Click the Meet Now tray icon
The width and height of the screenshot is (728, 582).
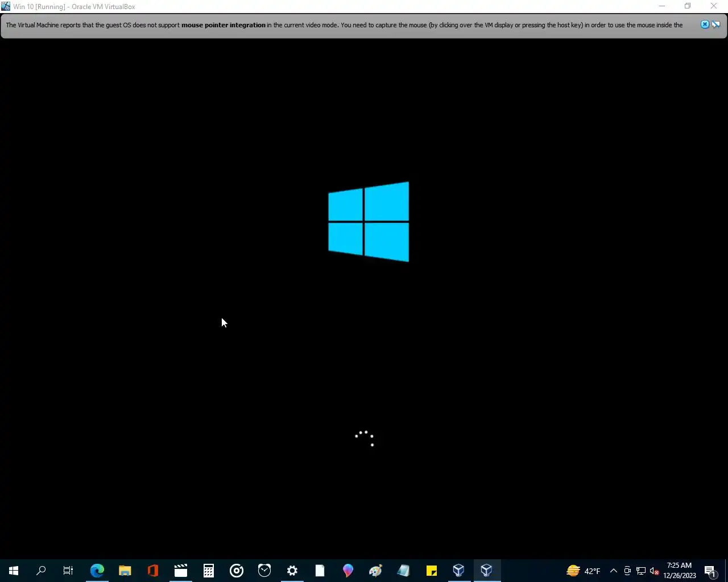(x=627, y=571)
